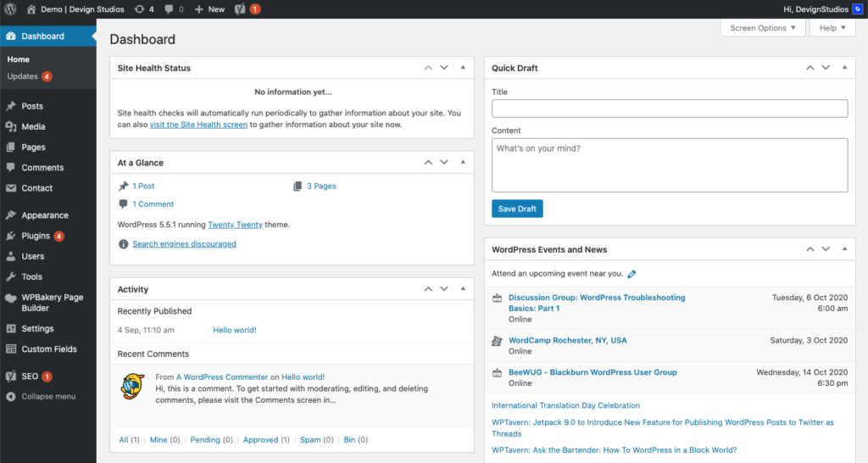Screen dimensions: 868x463
Task: Click the Comments bubble icon in the sidebar
Action: pyautogui.click(x=10, y=167)
